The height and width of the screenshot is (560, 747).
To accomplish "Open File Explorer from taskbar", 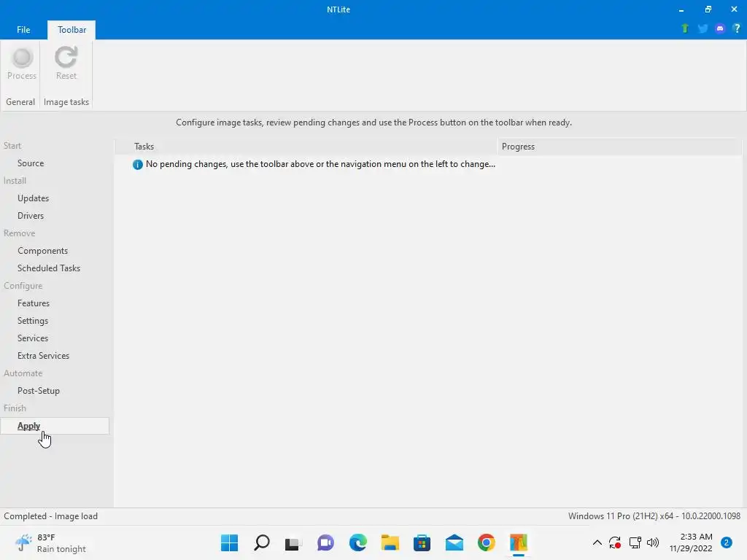I will pos(390,542).
